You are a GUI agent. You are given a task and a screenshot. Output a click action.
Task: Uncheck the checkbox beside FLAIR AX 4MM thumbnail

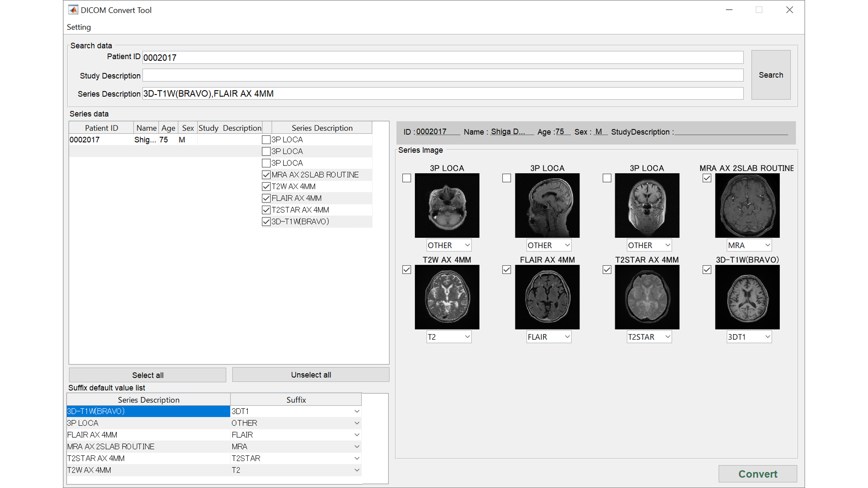506,270
